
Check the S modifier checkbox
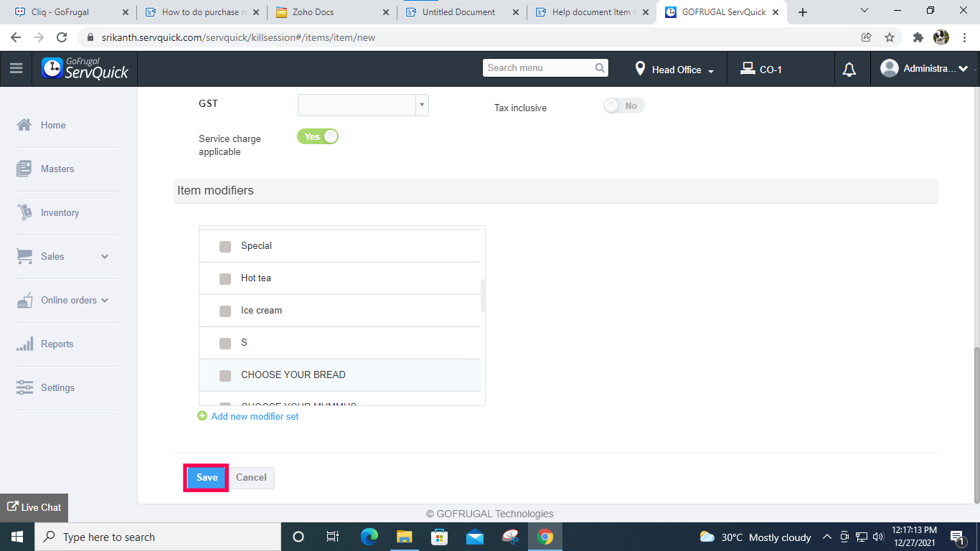(225, 343)
